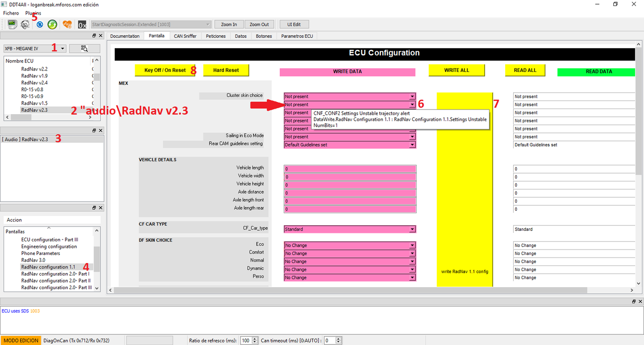Select the [ Audio ] RadNav v2.3 entry
The image size is (644, 345).
tap(25, 139)
